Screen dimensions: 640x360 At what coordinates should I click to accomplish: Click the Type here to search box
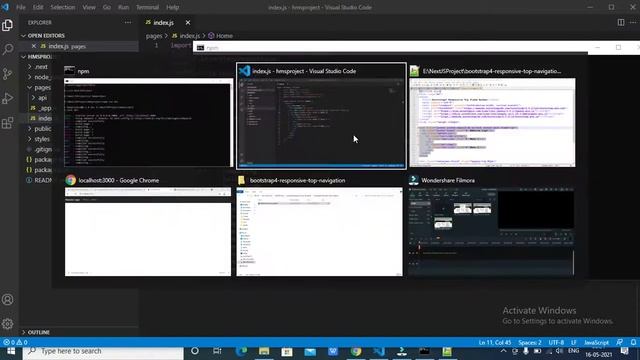pyautogui.click(x=103, y=351)
